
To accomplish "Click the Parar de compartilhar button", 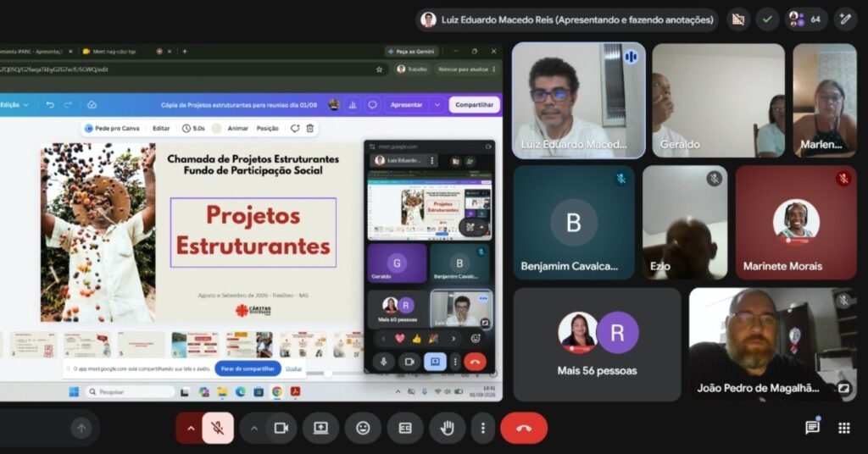I will coord(248,368).
